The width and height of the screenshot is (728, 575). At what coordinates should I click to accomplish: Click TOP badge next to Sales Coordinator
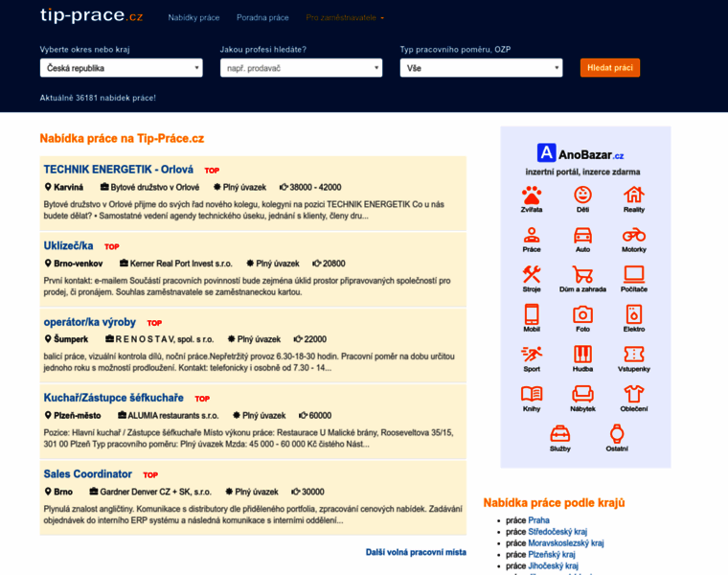(x=150, y=475)
